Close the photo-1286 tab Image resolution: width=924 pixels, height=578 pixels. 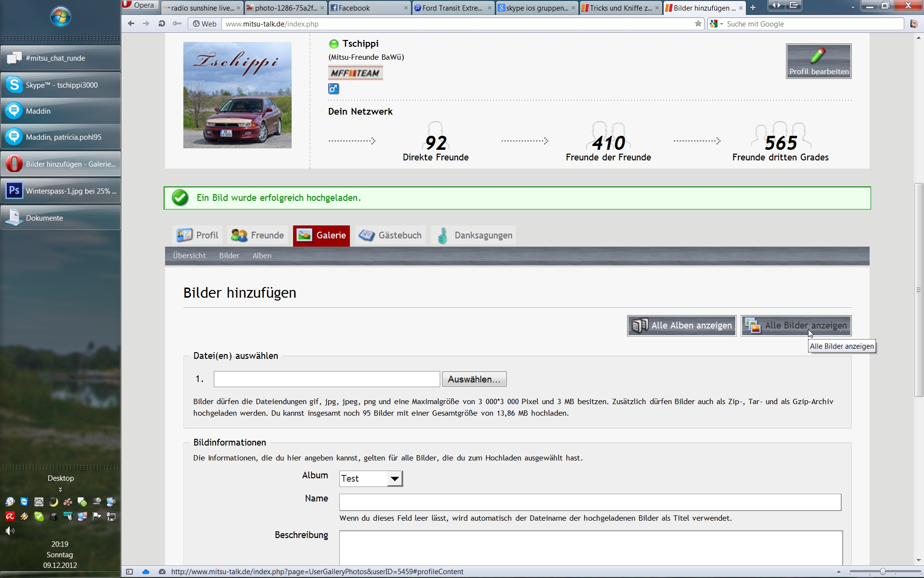coord(322,8)
